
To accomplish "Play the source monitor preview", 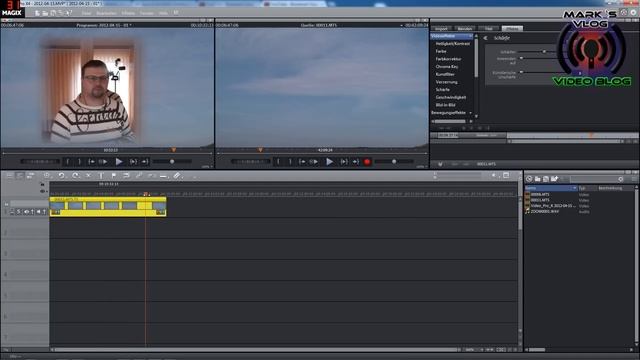I will (329, 162).
